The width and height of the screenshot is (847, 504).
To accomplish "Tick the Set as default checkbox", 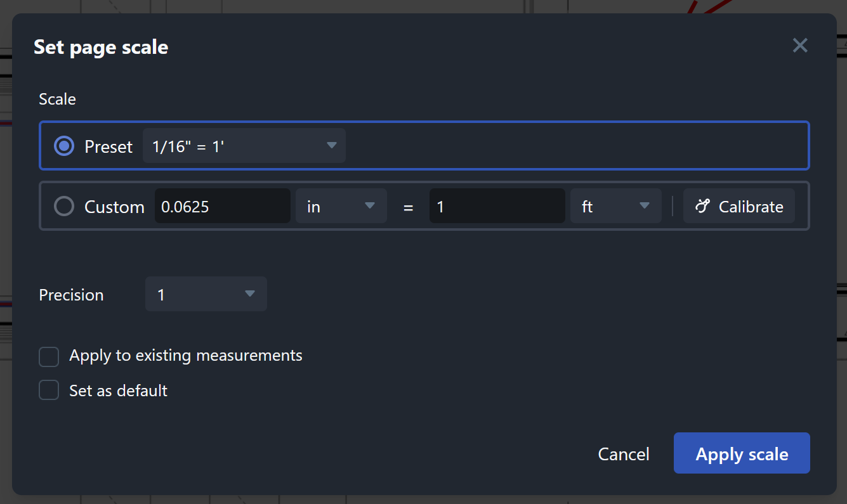I will tap(49, 390).
